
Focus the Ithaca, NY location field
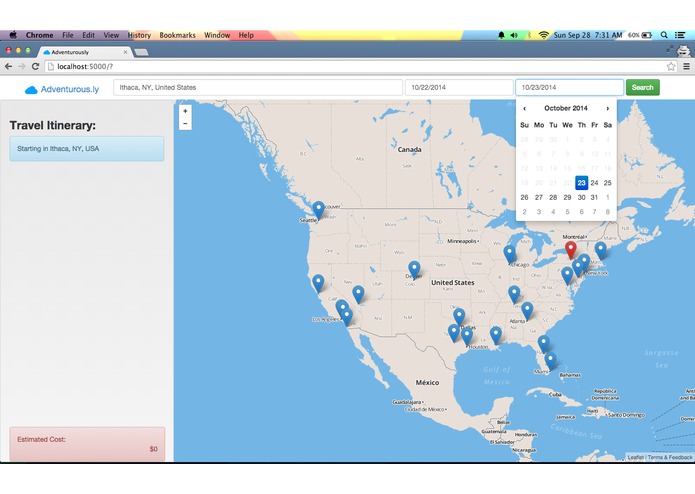tap(258, 88)
